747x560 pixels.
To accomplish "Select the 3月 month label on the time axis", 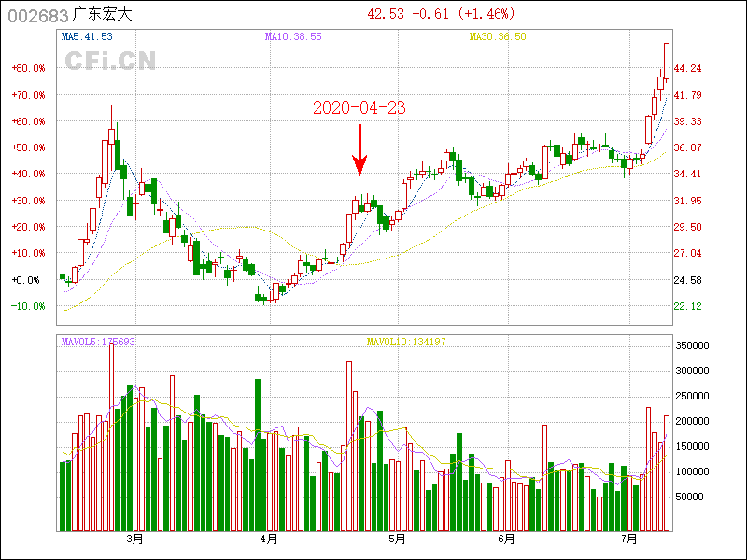I will pyautogui.click(x=135, y=539).
